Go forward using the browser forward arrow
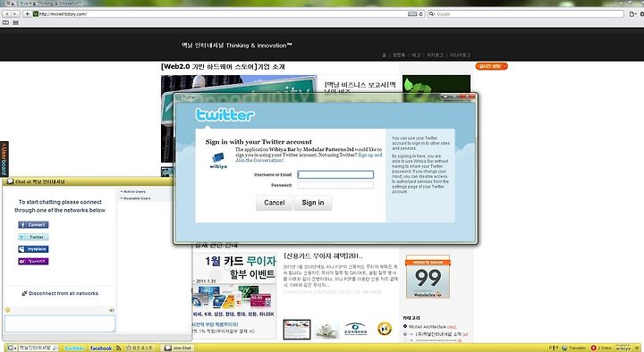Viewport: 644px width, 352px height. (x=15, y=13)
